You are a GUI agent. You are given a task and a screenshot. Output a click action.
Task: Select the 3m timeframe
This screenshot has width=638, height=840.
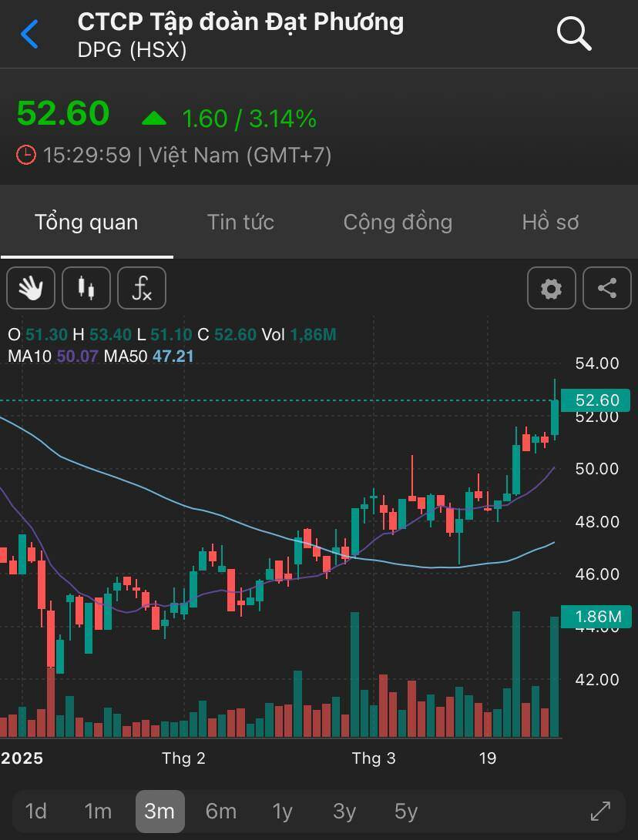click(x=159, y=811)
